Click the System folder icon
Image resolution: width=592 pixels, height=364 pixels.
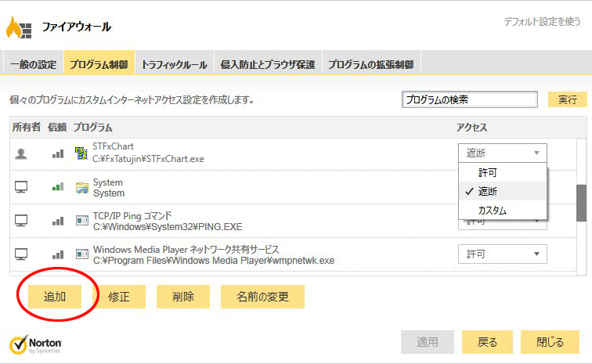[82, 188]
